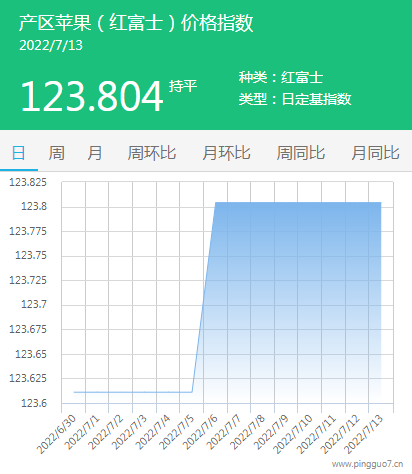Switch to the 月环比 tab
This screenshot has height=474, width=412.
pos(226,153)
